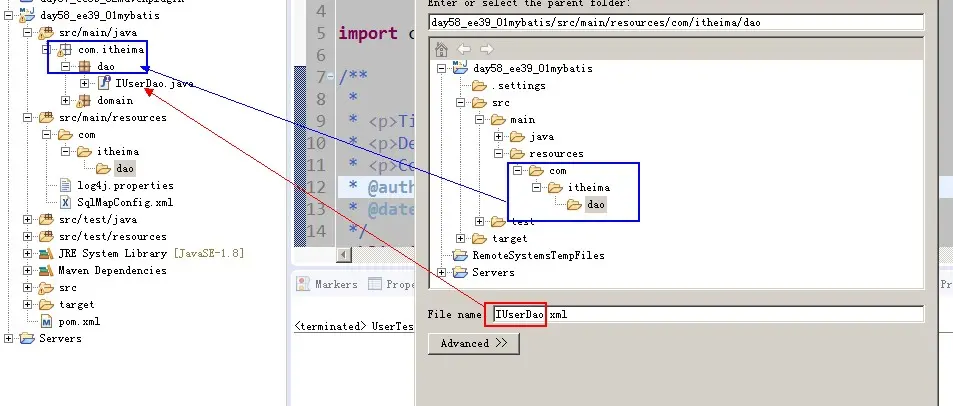Collapse the itheima node in the dialog tree
953x406 pixels.
(537, 188)
